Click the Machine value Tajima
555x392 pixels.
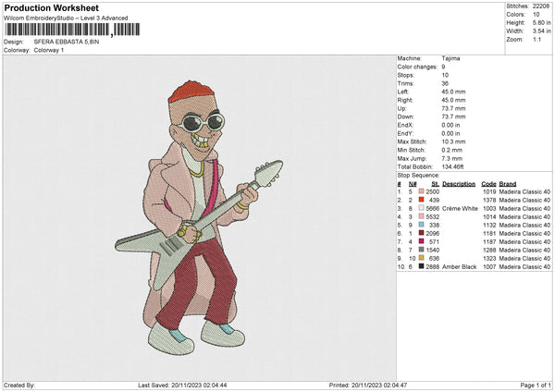coord(450,58)
